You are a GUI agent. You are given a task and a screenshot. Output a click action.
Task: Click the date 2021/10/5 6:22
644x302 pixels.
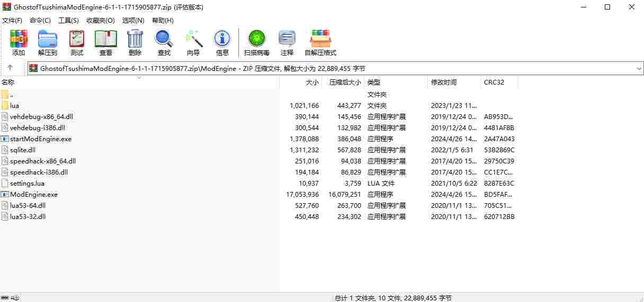(x=454, y=184)
